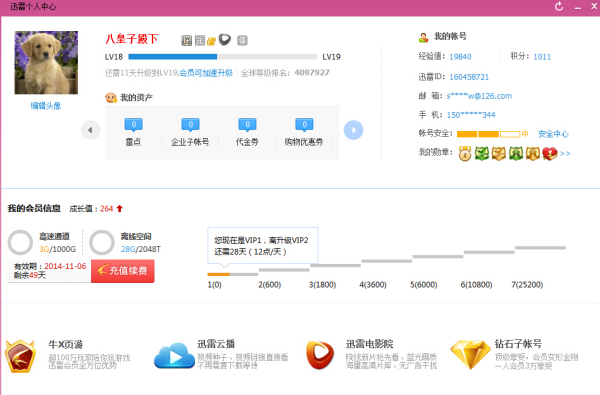Click the 雷点 asset count bubble
The image size is (600, 395).
[134, 125]
